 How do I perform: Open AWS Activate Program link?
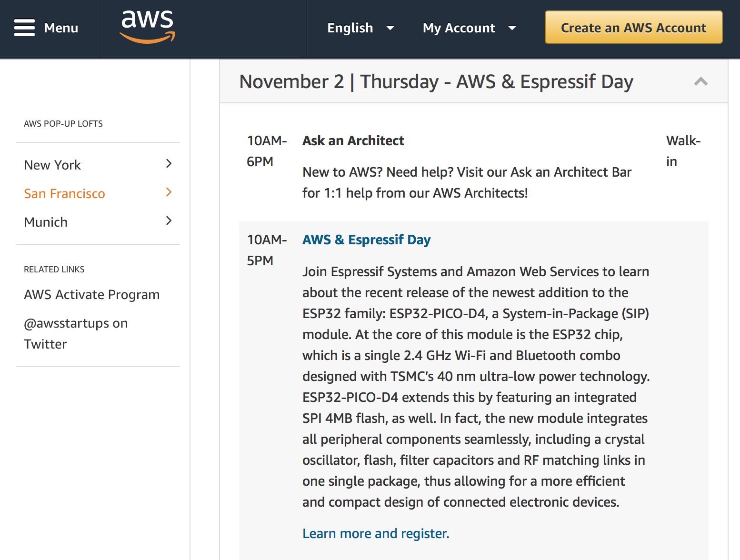coord(92,295)
